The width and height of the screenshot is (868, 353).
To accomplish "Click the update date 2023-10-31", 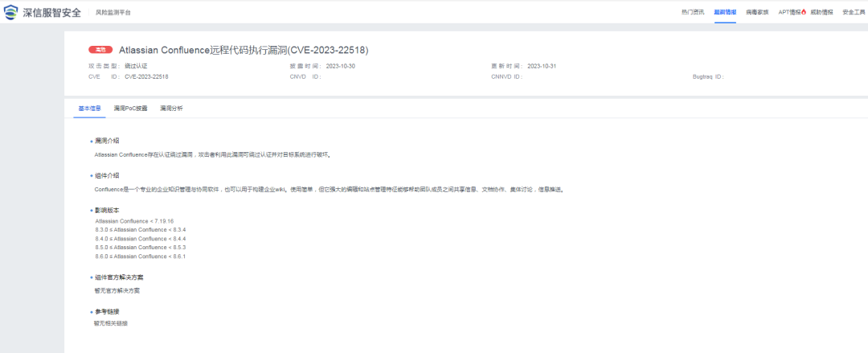I will (542, 66).
